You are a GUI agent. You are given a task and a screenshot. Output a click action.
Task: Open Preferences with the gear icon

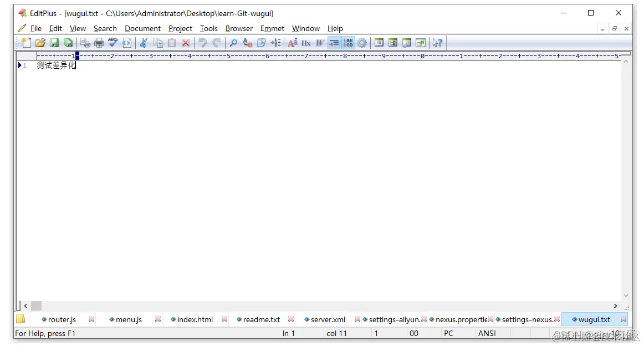point(362,43)
